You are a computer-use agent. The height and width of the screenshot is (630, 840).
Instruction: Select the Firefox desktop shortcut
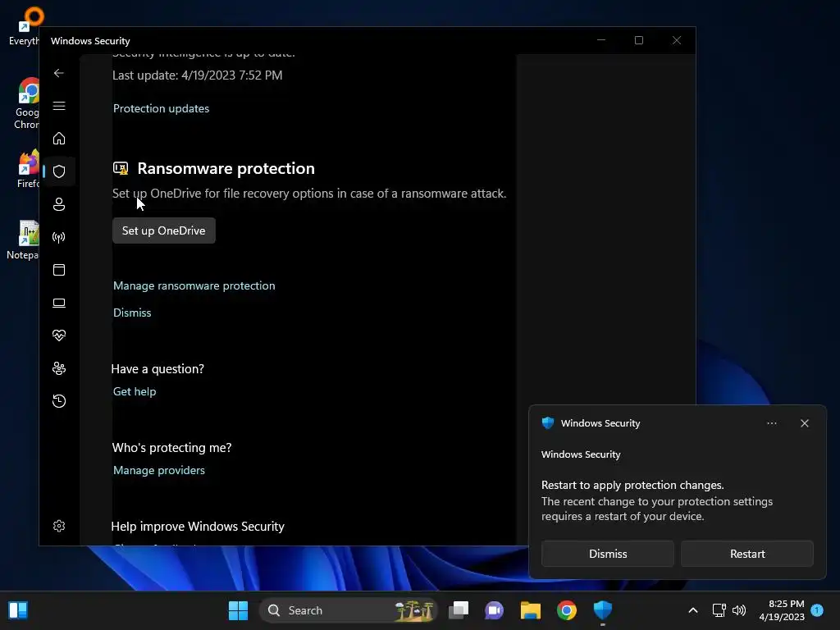pos(27,169)
